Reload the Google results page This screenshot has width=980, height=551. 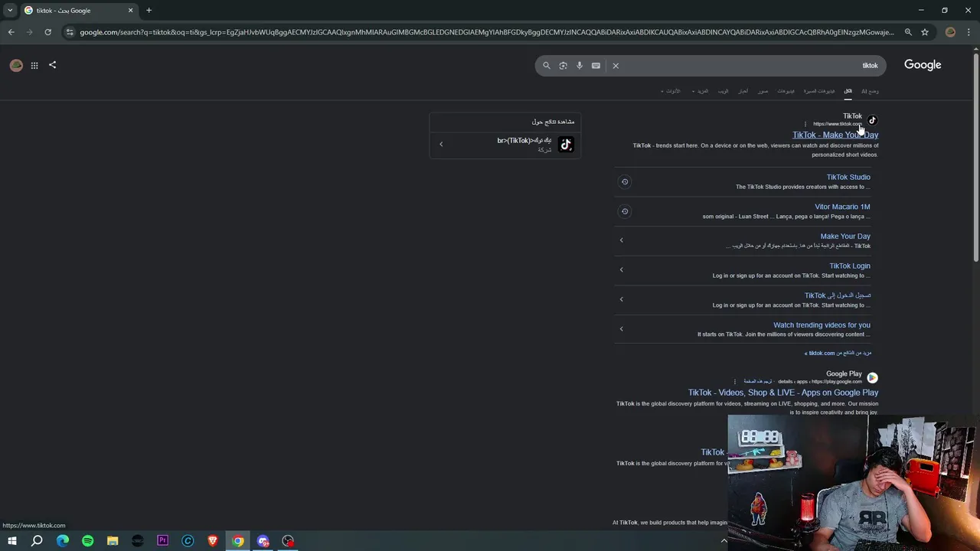pyautogui.click(x=47, y=32)
